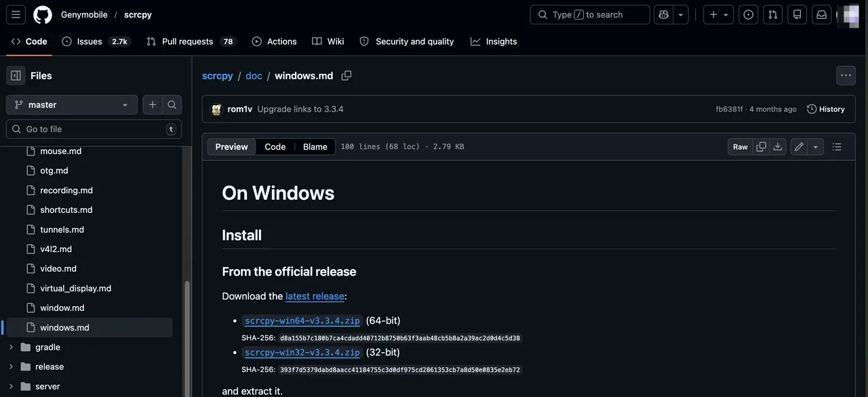Open scrcpy breadcrumb link
Viewport: 868px width, 397px height.
[217, 76]
